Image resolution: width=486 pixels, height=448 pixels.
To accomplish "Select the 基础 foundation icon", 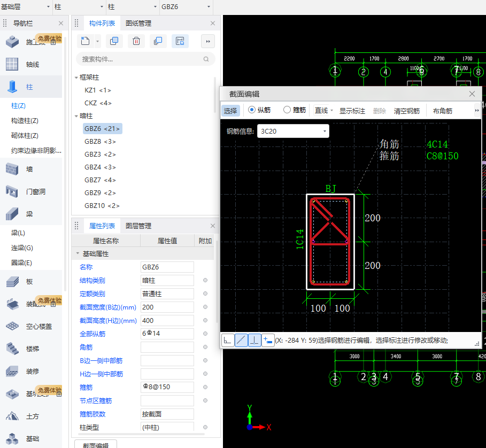I will tap(12, 438).
